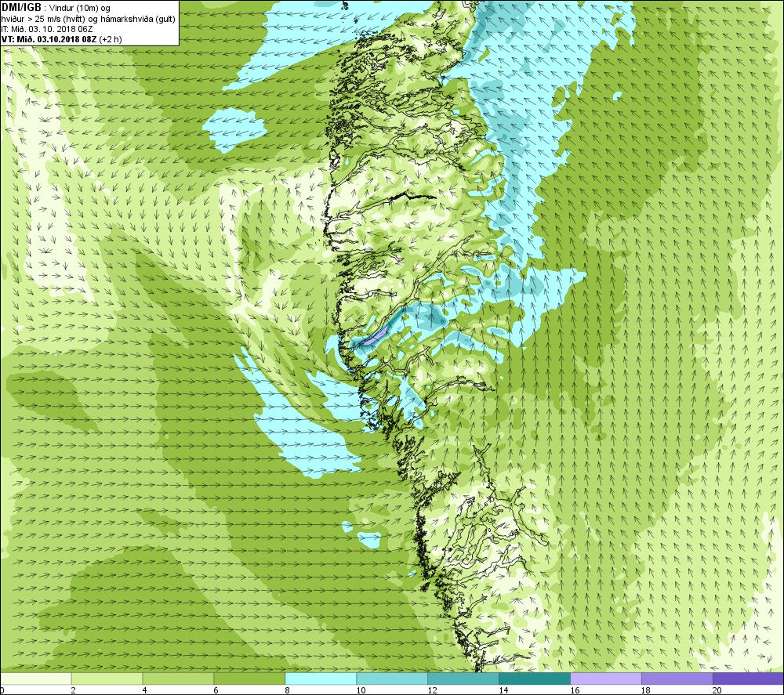This screenshot has width=784, height=695.
Task: Click the legend scale label '10'
Action: (361, 690)
